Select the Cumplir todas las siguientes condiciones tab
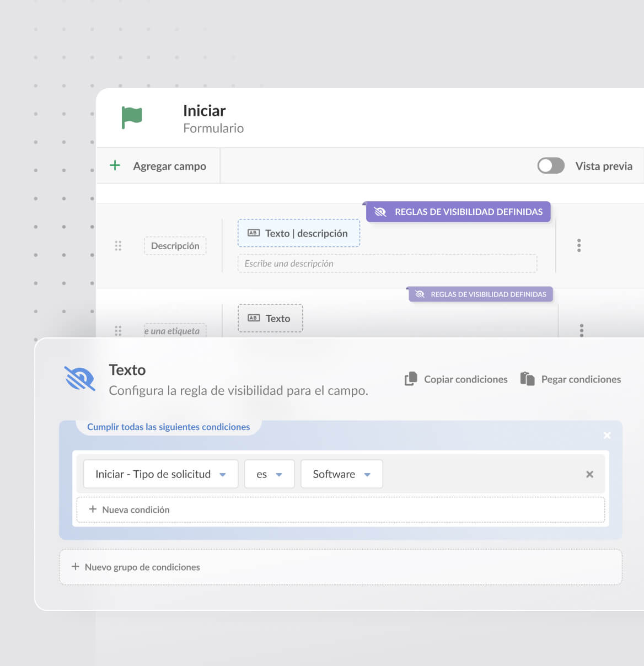Viewport: 644px width, 666px height. pyautogui.click(x=168, y=427)
